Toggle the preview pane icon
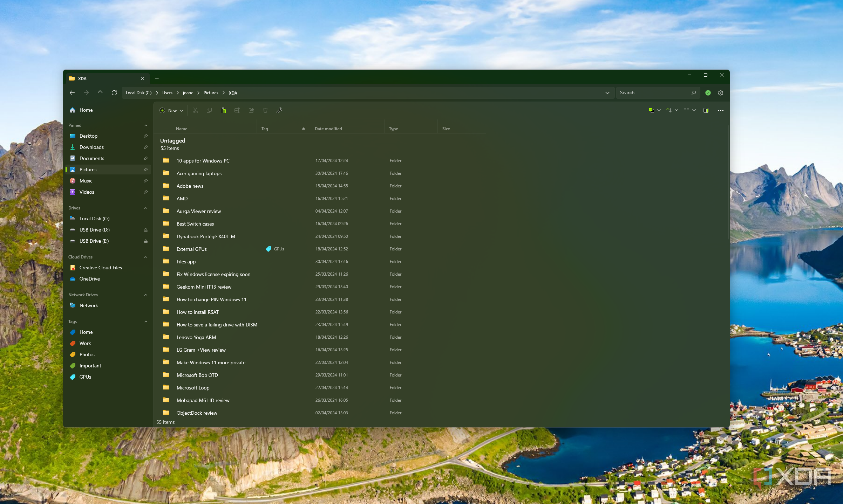 [x=706, y=110]
